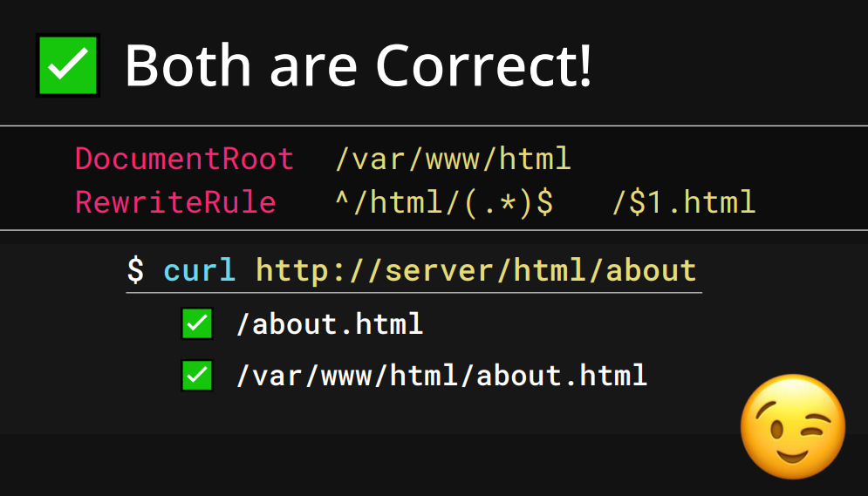Click the horizontal divider above DocumentRoot

(x=434, y=126)
